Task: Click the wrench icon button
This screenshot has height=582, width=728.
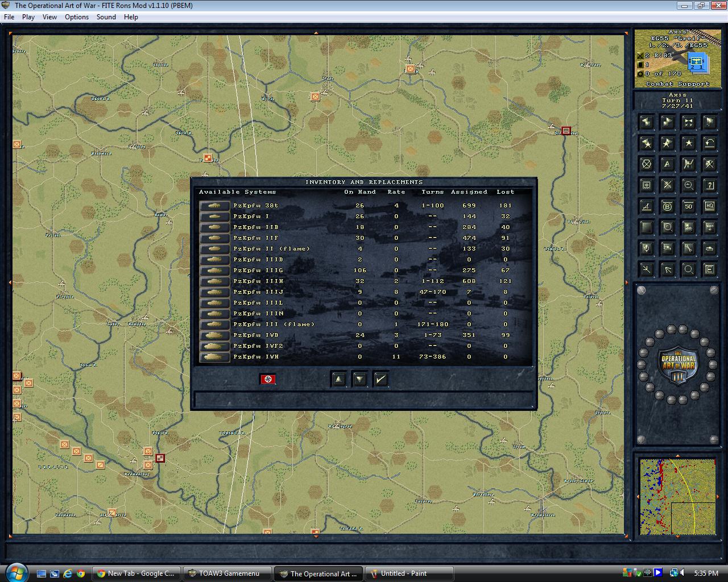Action: click(x=688, y=248)
